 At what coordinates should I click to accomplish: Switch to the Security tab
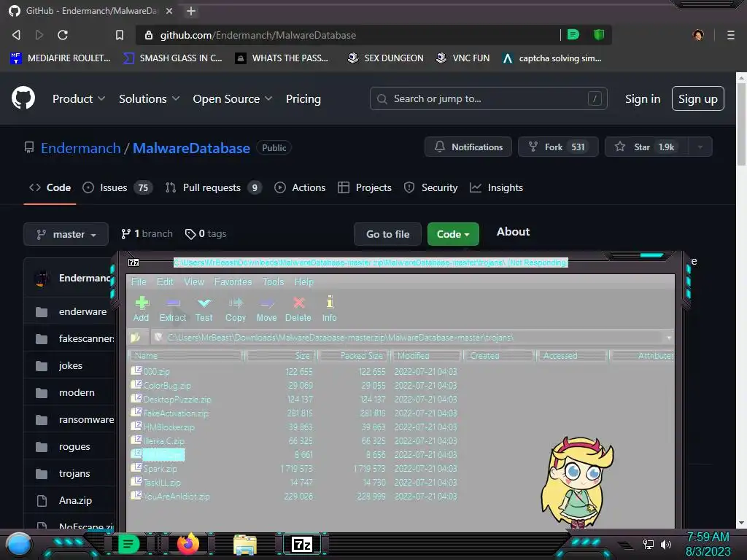pos(430,187)
